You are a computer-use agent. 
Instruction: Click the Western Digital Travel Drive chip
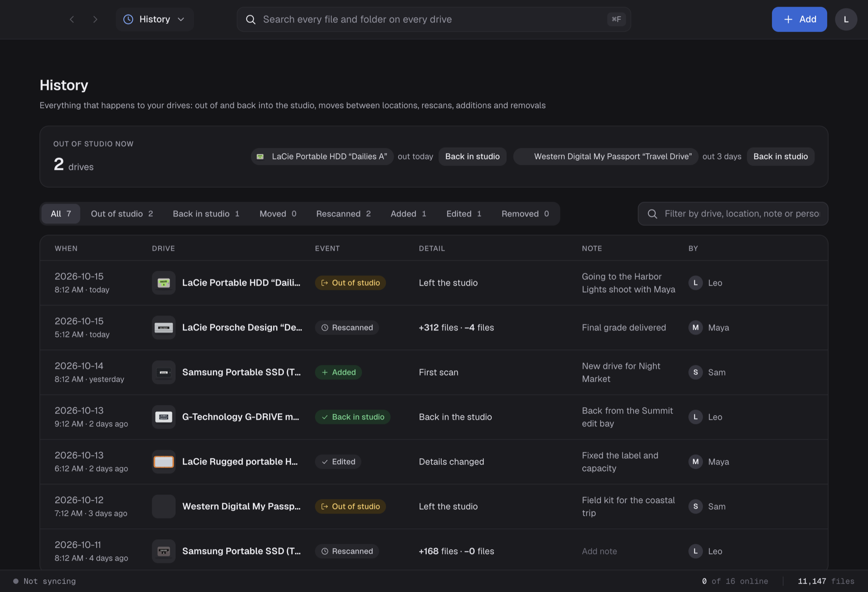605,156
